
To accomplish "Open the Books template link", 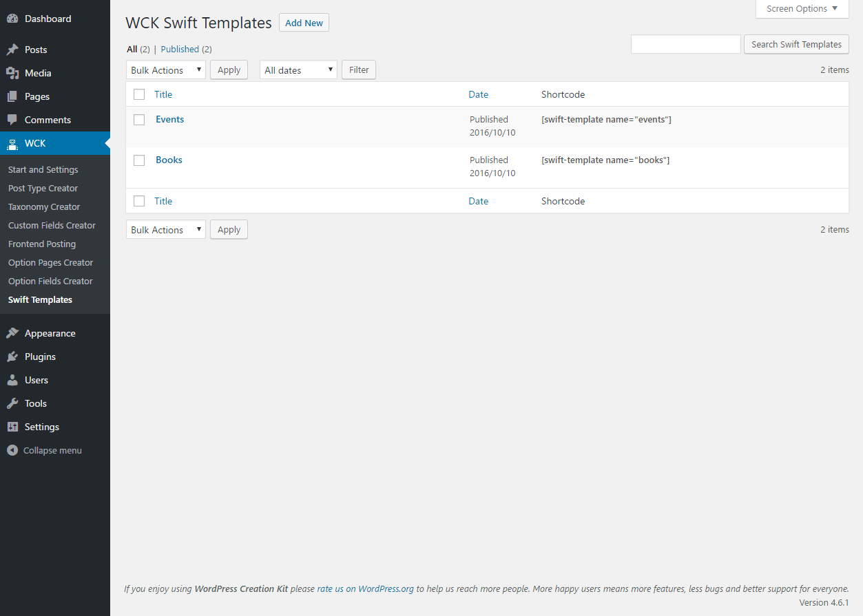I will (x=168, y=160).
